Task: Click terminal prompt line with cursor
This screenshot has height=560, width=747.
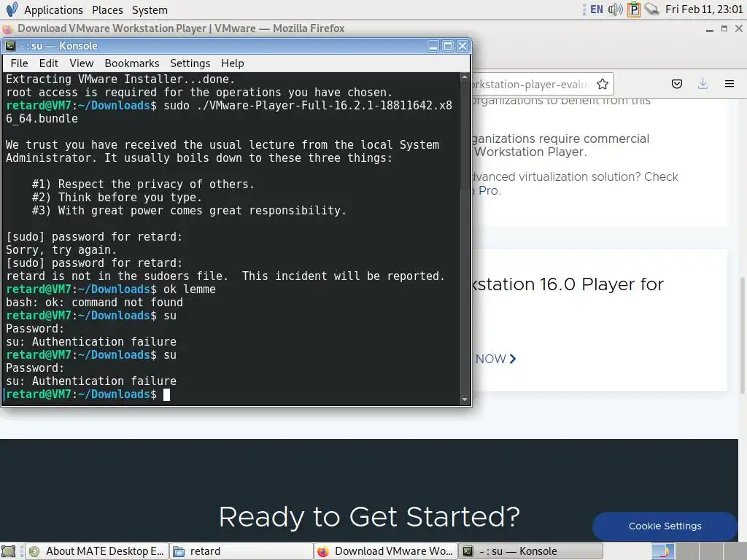Action: (88, 394)
